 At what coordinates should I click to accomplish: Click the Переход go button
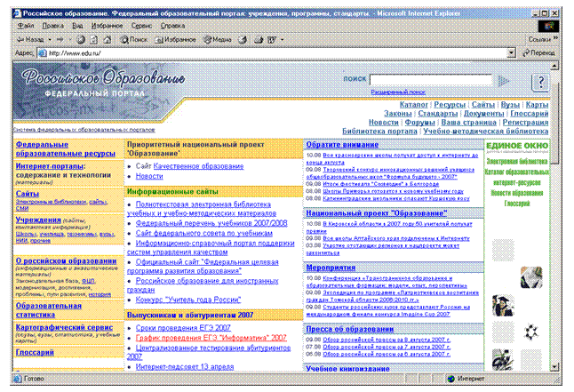[x=538, y=53]
